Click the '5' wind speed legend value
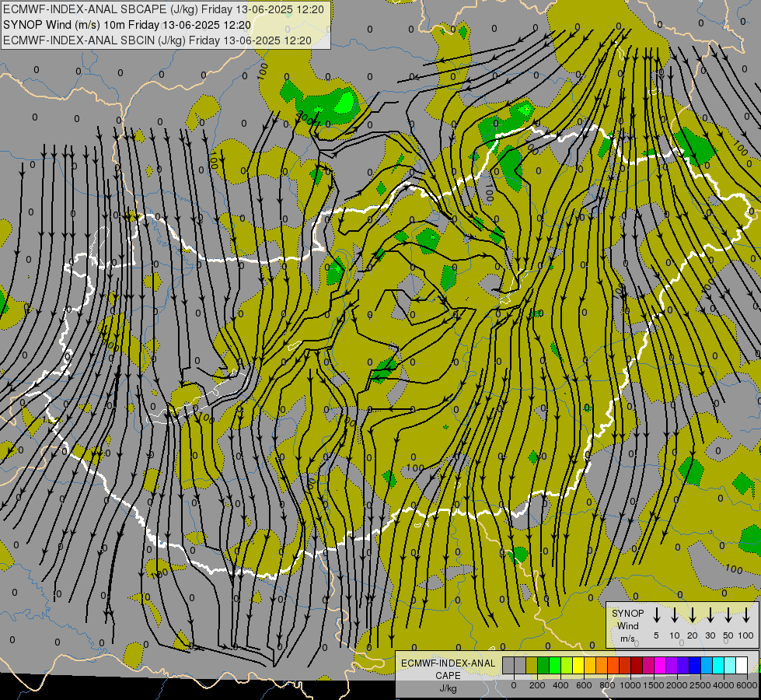Viewport: 761px width, 700px height. (656, 635)
